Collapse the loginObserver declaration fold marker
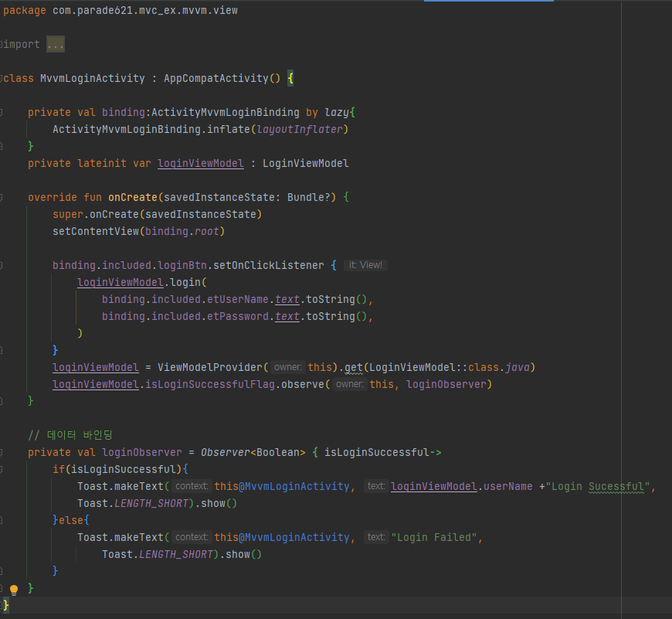The height and width of the screenshot is (619, 672). pos(2,452)
